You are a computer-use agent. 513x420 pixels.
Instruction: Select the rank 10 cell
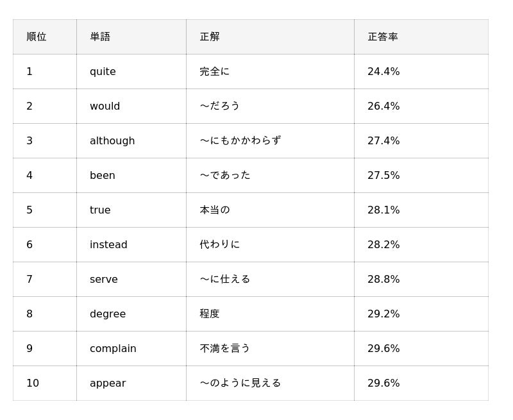tap(45, 383)
